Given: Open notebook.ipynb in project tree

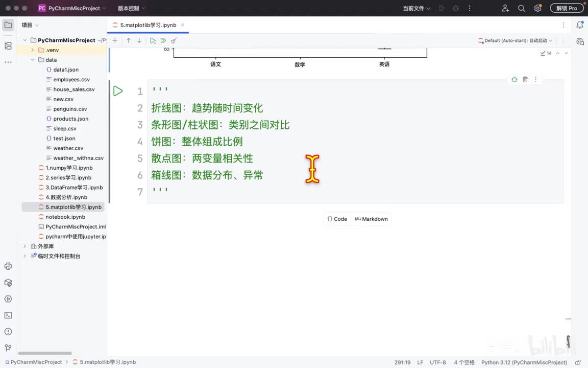Looking at the screenshot, I should [x=65, y=217].
